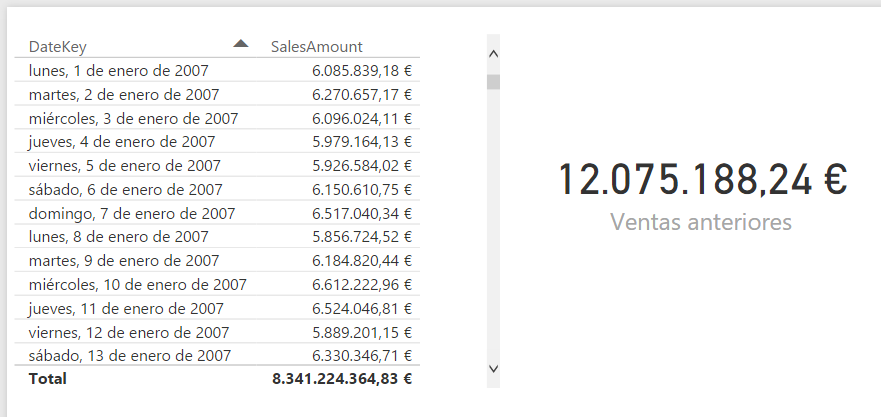Select row jueves, 11 de enero de 2007

tap(217, 308)
